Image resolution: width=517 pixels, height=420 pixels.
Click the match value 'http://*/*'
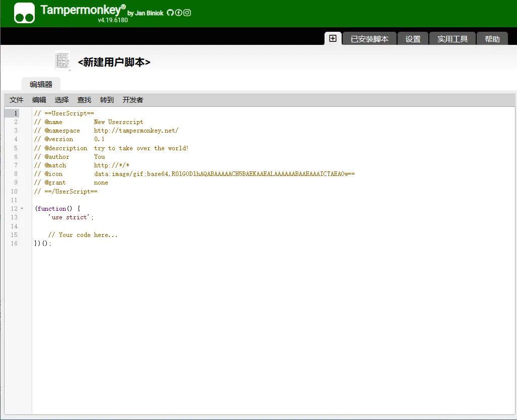click(112, 165)
